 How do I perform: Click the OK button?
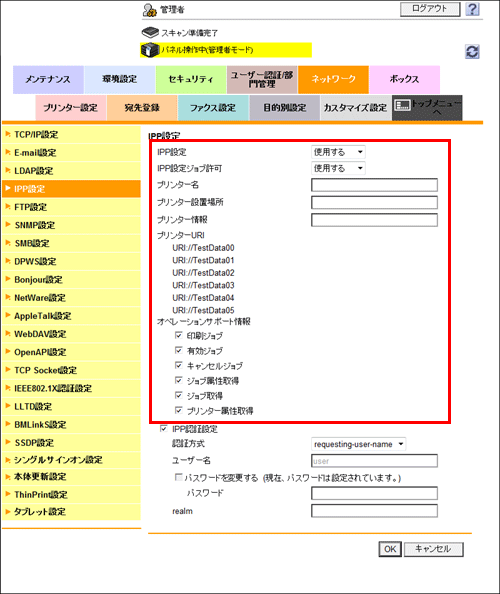(390, 549)
